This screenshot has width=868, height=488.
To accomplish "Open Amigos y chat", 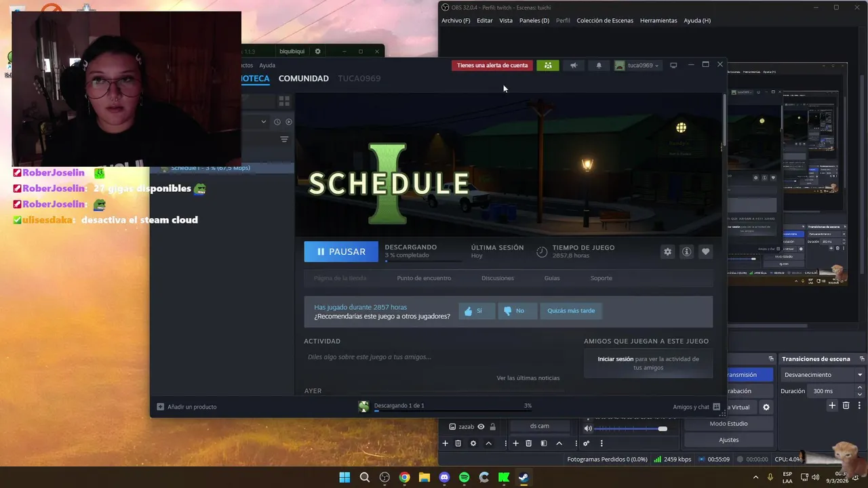I will point(696,407).
